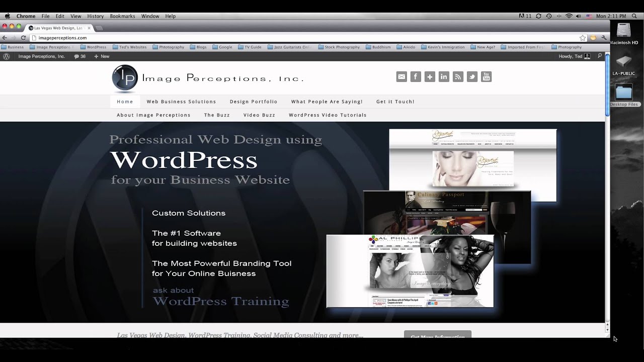Open the Business bookmarks folder
The image size is (644, 362).
pos(13,47)
